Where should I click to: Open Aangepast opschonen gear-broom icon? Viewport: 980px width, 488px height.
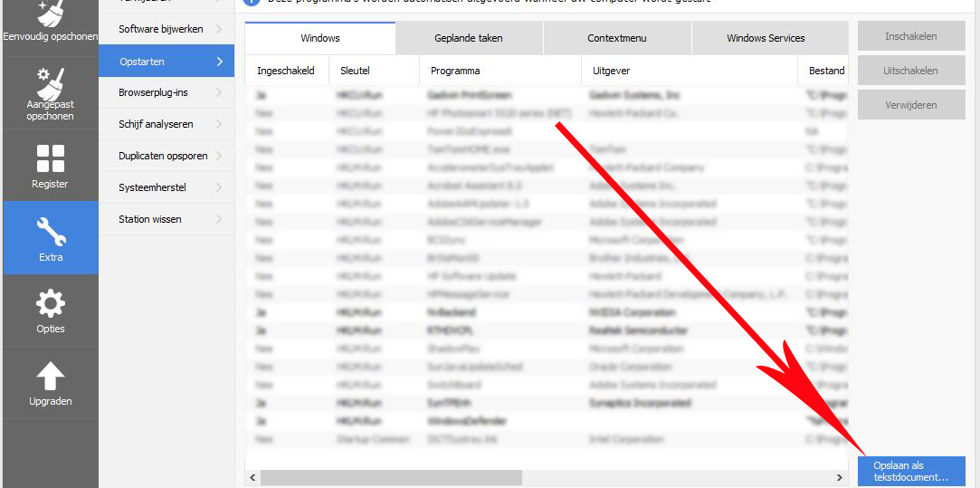click(x=50, y=84)
